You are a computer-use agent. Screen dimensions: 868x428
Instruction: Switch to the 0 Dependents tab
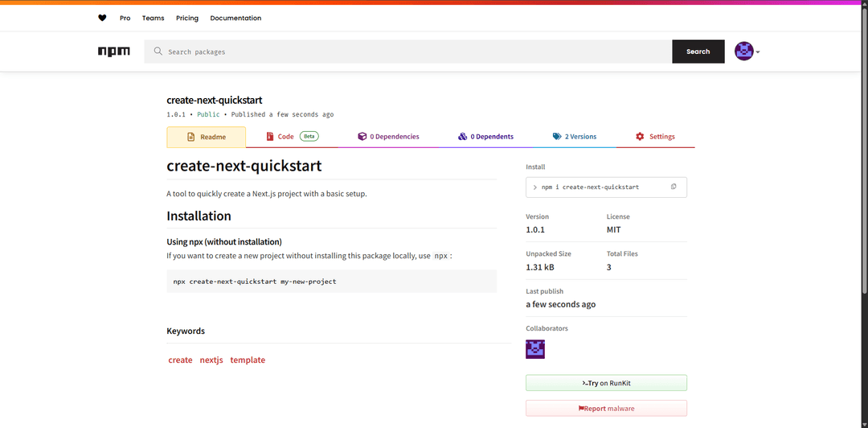tap(485, 137)
